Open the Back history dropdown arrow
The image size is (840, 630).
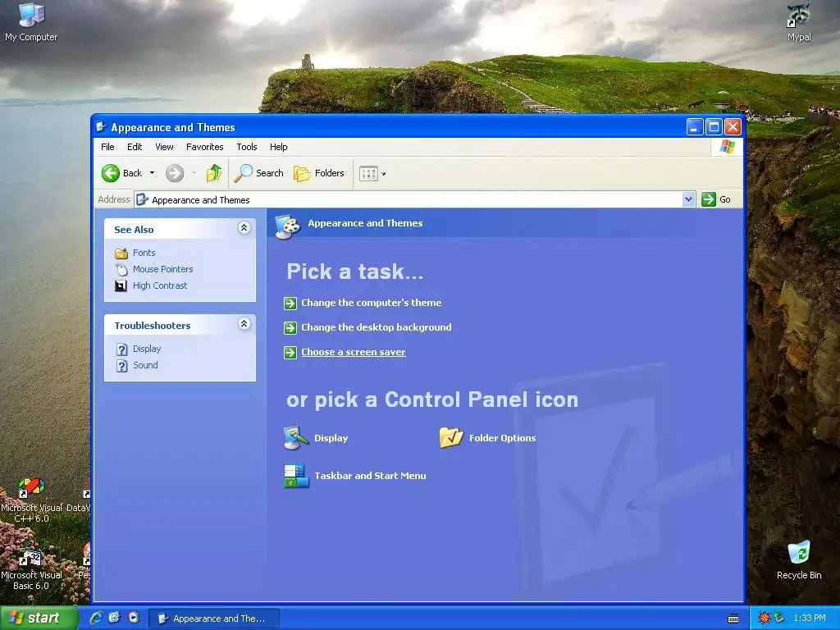[152, 173]
